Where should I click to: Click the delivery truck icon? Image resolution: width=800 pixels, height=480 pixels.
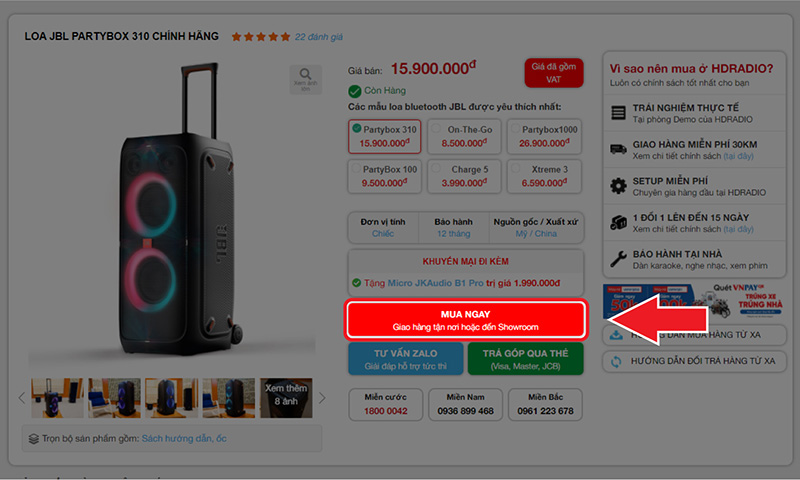click(x=618, y=149)
